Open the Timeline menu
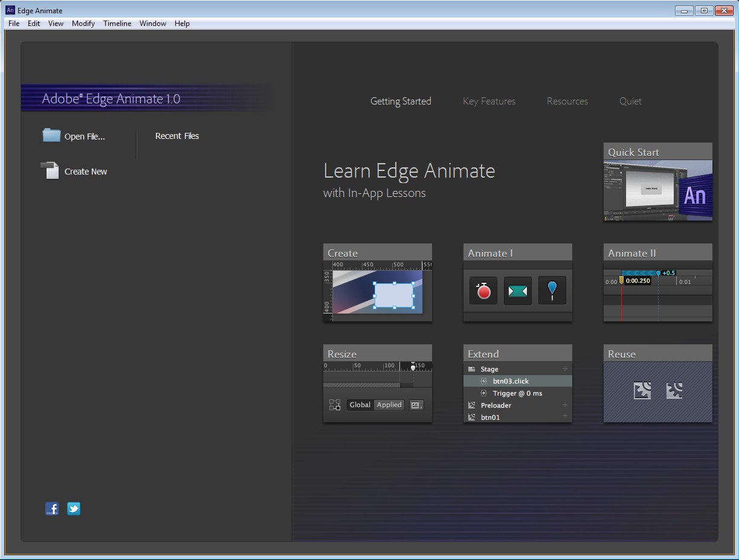739x560 pixels. click(117, 24)
